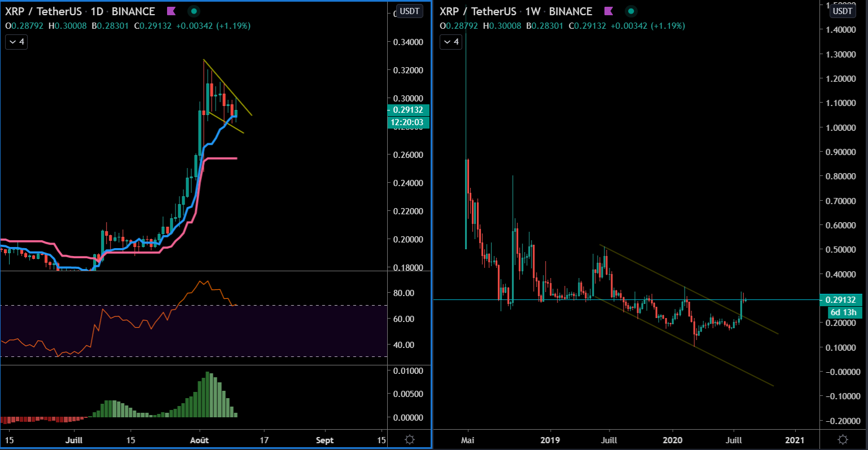Open the settings gear on the daily chart
Viewport: 868px width, 450px height.
click(x=410, y=439)
